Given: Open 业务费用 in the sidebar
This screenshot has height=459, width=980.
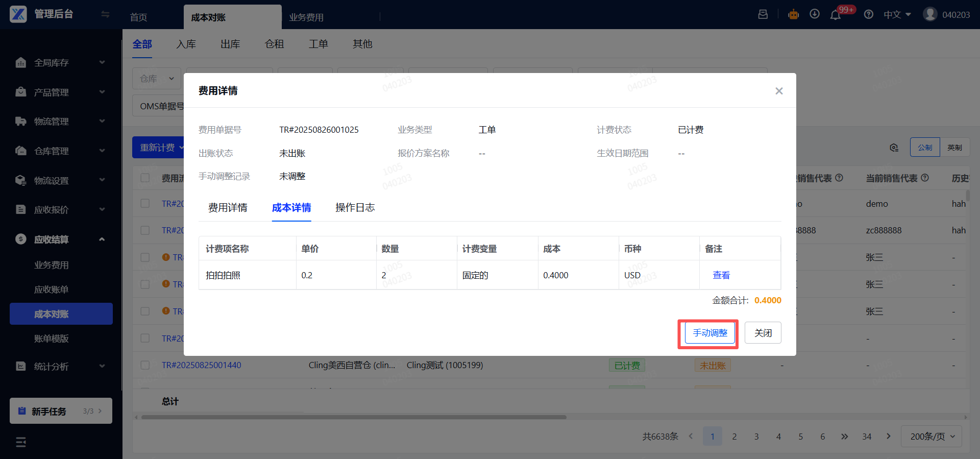Looking at the screenshot, I should [51, 265].
